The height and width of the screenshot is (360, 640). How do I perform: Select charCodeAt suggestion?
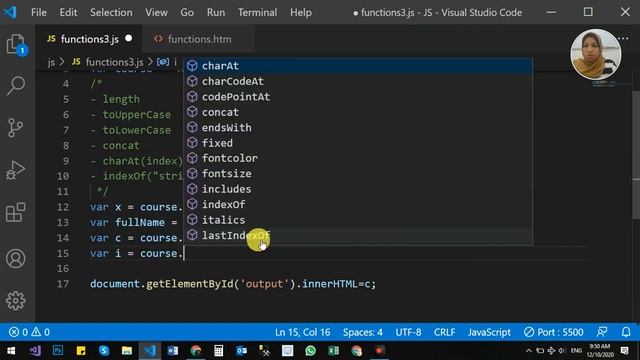pyautogui.click(x=358, y=81)
